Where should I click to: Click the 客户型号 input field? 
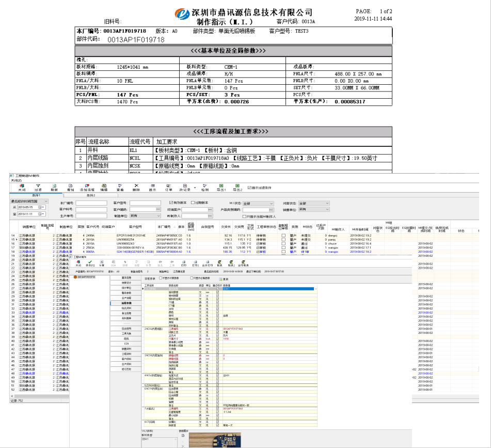point(145,203)
